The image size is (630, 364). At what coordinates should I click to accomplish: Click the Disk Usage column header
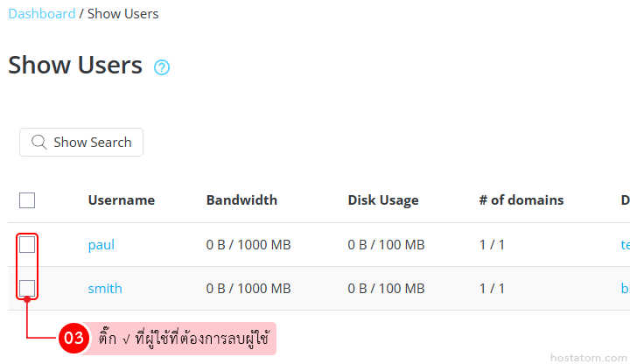point(383,200)
